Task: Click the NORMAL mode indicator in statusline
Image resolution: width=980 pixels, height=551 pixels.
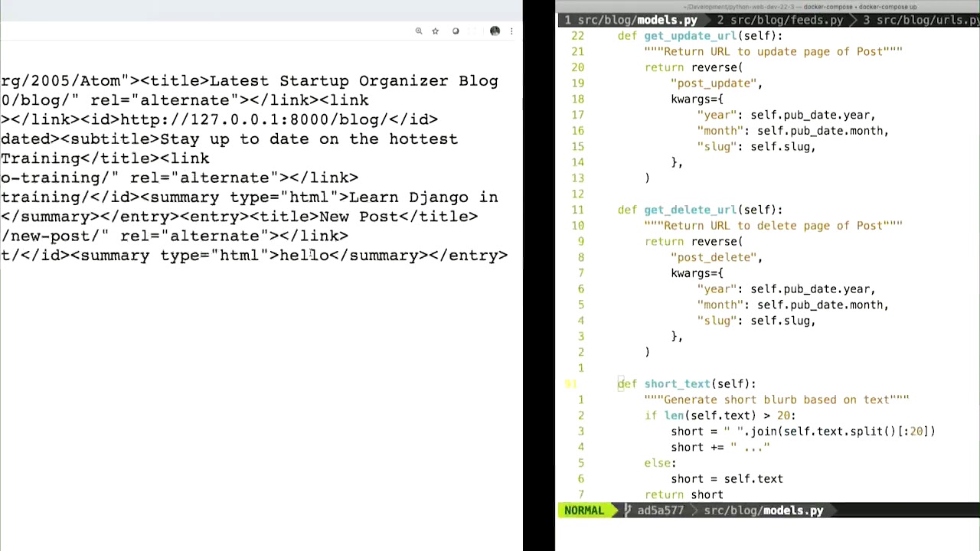Action: pyautogui.click(x=583, y=510)
